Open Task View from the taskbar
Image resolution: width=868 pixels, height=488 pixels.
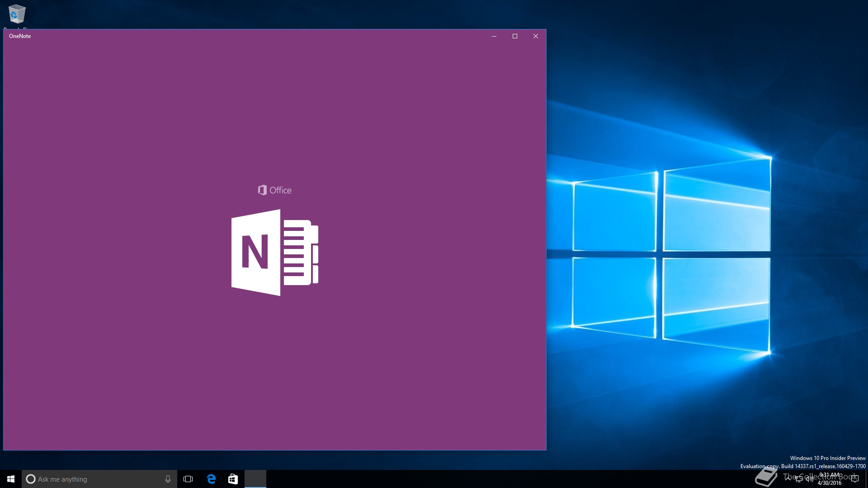tap(188, 479)
